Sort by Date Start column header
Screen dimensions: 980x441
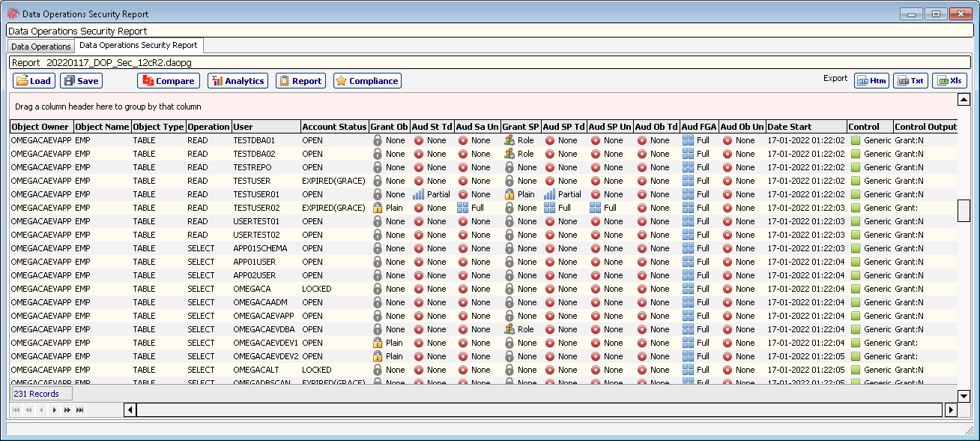pyautogui.click(x=806, y=127)
